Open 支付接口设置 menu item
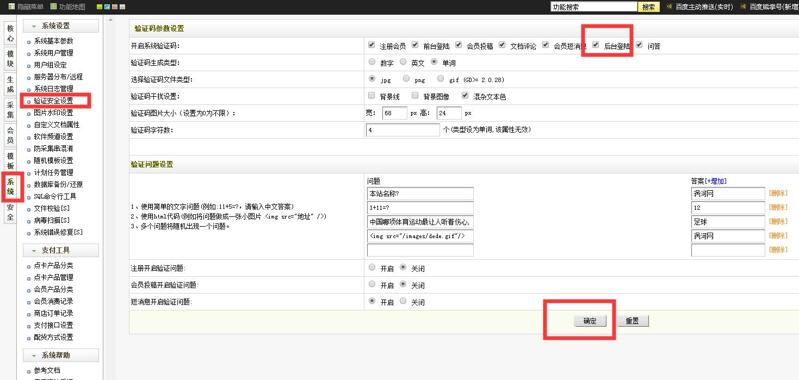 [x=54, y=325]
